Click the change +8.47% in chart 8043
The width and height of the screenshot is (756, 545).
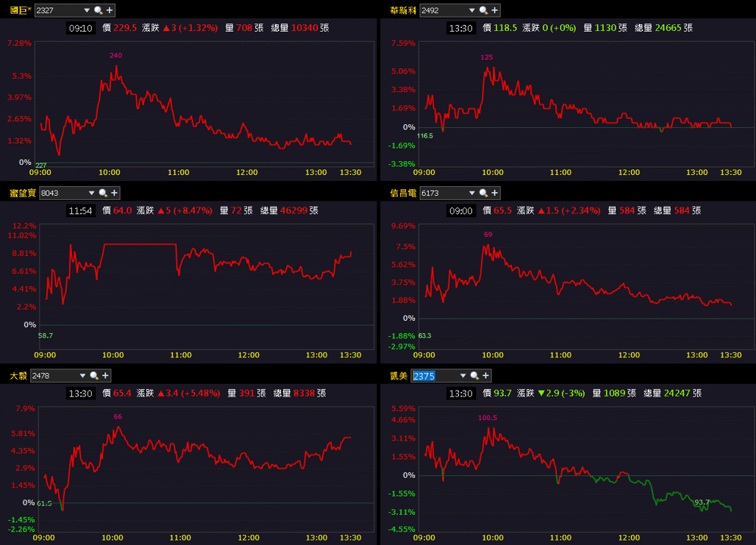192,210
